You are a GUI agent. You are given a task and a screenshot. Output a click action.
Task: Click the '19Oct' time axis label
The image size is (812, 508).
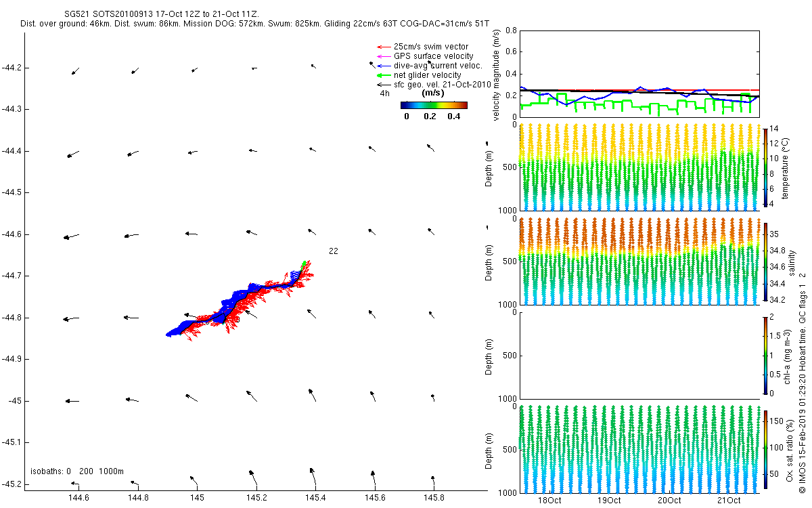609,501
